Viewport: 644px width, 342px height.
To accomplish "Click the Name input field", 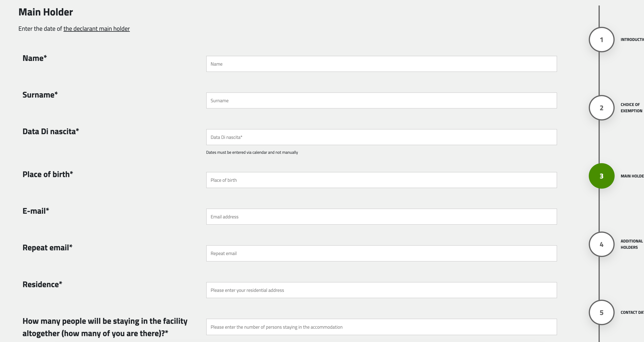I will pos(381,64).
